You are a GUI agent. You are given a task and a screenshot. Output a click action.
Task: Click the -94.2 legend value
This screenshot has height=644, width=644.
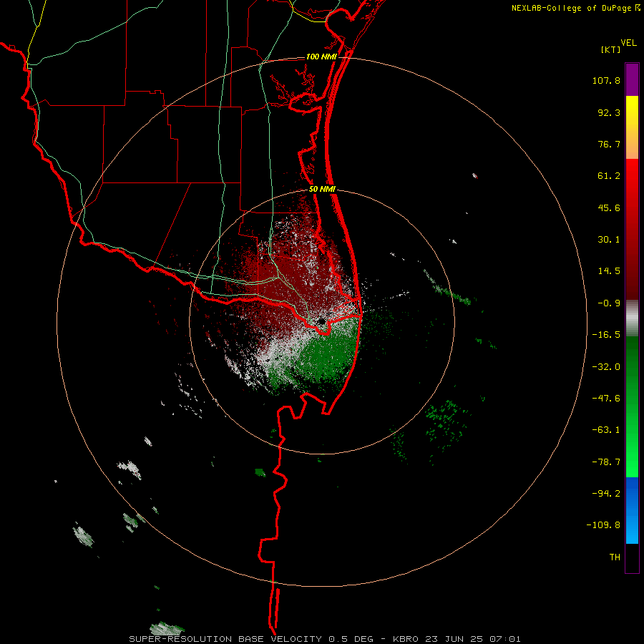tap(606, 494)
